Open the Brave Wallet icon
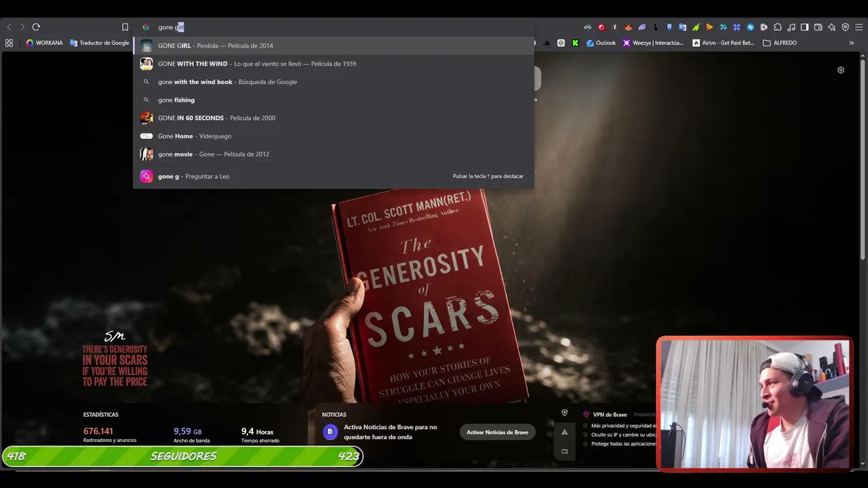868x488 pixels. 818,27
